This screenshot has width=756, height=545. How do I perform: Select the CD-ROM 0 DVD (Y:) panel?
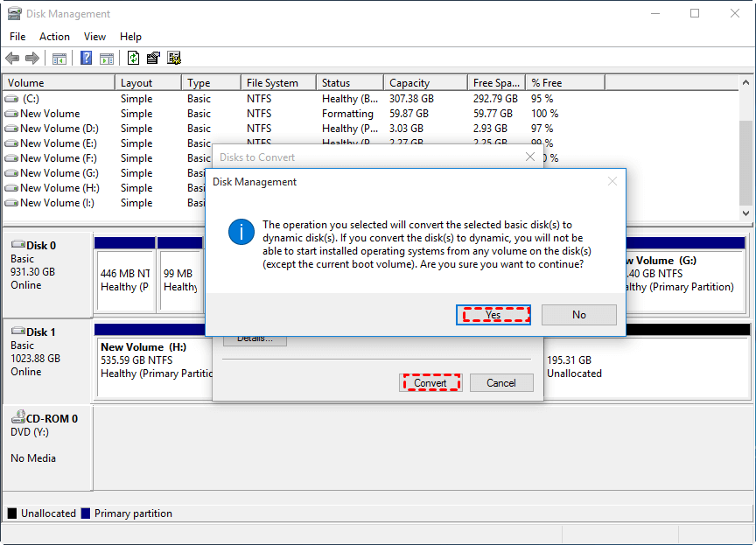47,448
